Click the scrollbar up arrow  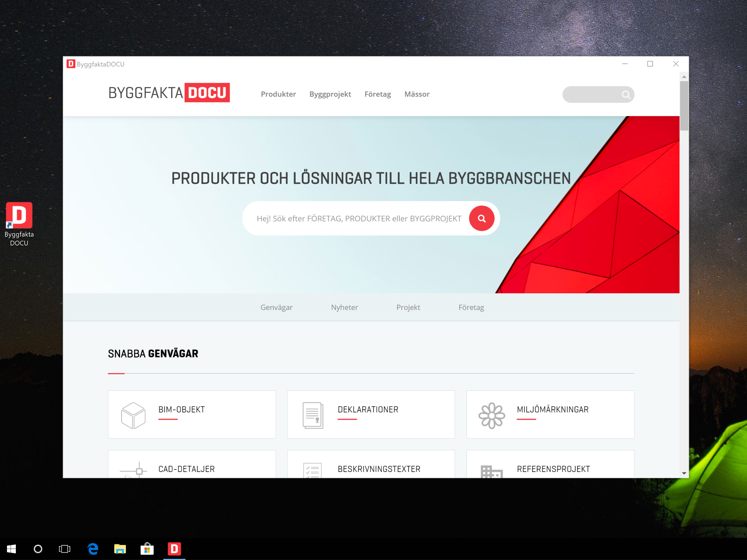(684, 77)
